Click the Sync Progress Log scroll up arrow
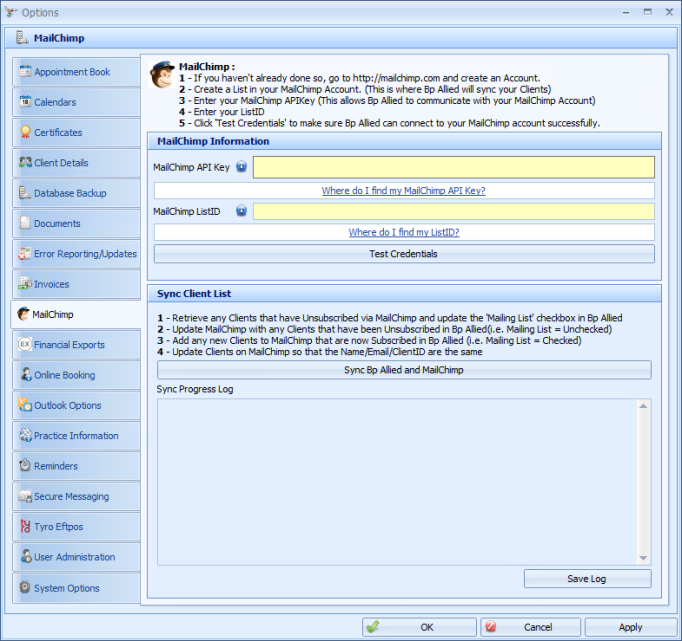 coord(643,406)
